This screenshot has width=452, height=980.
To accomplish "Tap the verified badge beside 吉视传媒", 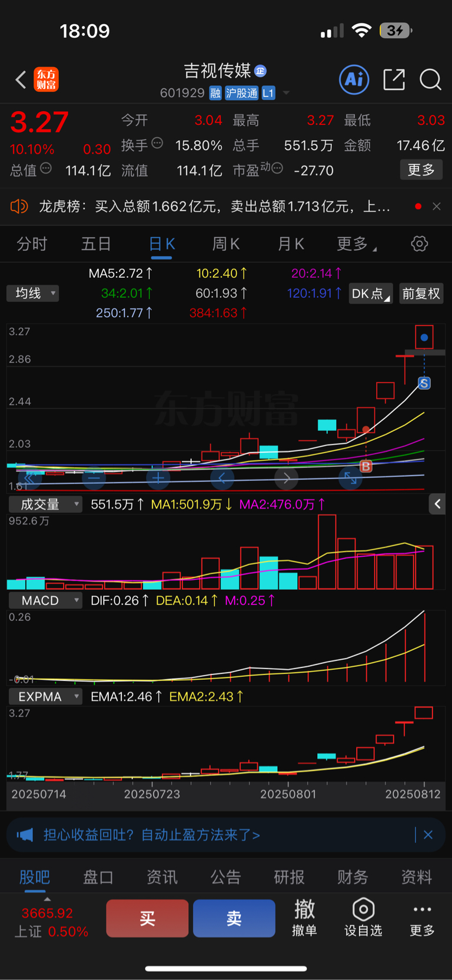I will tap(261, 71).
